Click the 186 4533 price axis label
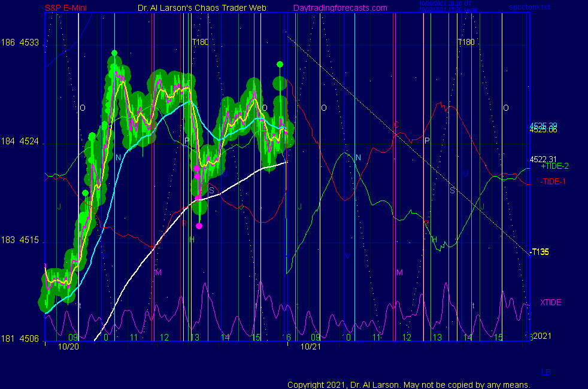Screen dimensions: 588x389 pyautogui.click(x=20, y=42)
